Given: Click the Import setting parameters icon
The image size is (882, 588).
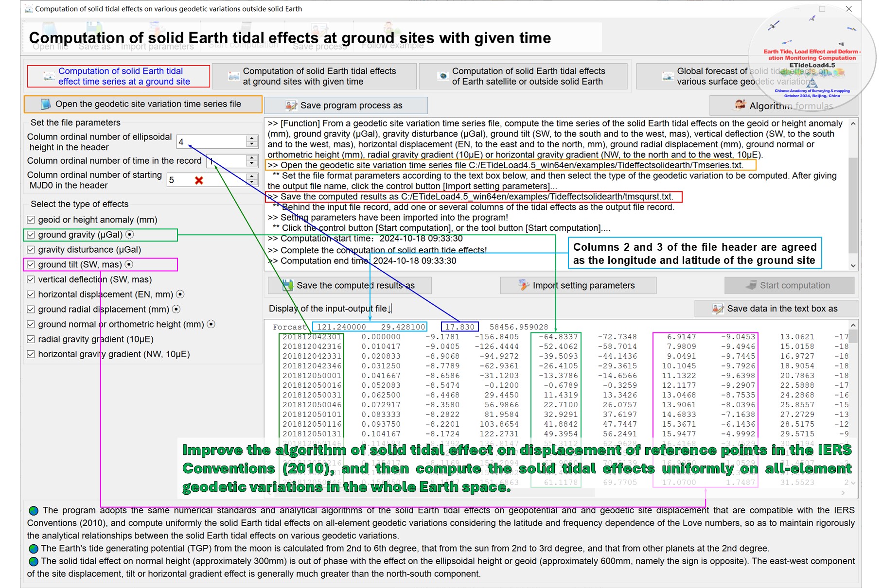Looking at the screenshot, I should pyautogui.click(x=523, y=285).
